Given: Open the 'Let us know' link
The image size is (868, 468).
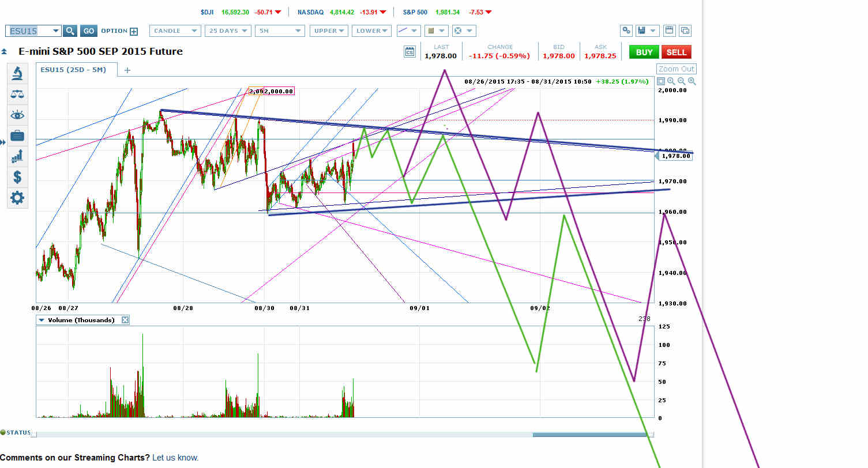Looking at the screenshot, I should coord(175,458).
